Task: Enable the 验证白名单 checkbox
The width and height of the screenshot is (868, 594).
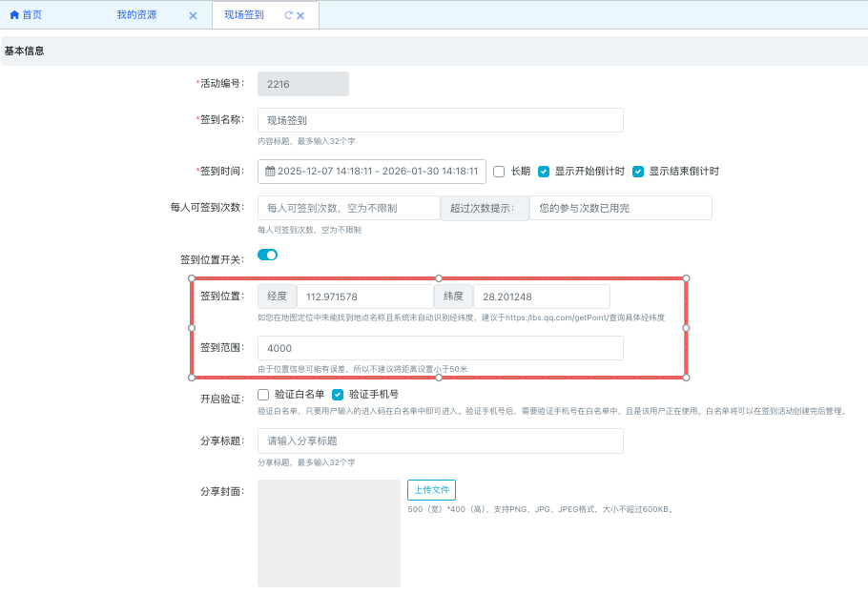Action: pyautogui.click(x=263, y=394)
